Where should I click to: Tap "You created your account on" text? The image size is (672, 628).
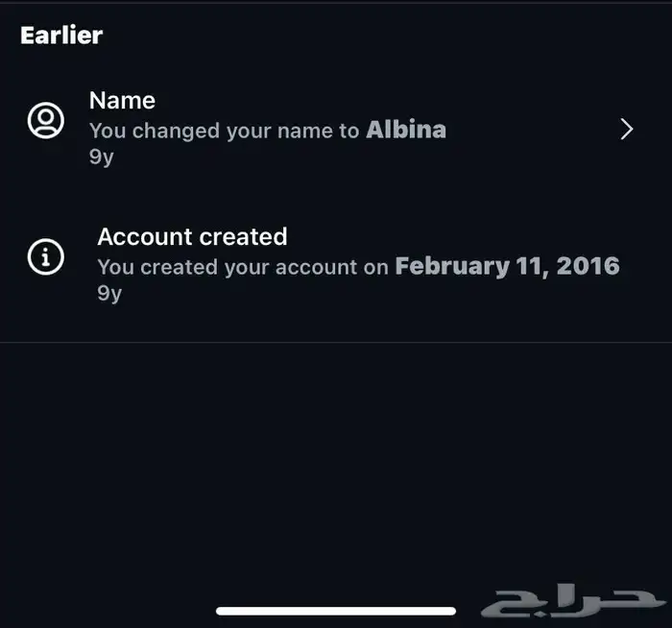[243, 267]
